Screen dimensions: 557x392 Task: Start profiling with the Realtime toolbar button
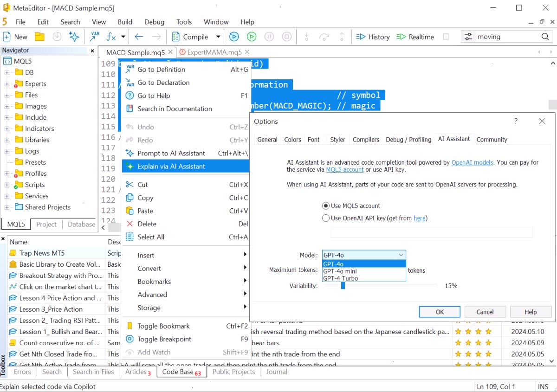[415, 37]
